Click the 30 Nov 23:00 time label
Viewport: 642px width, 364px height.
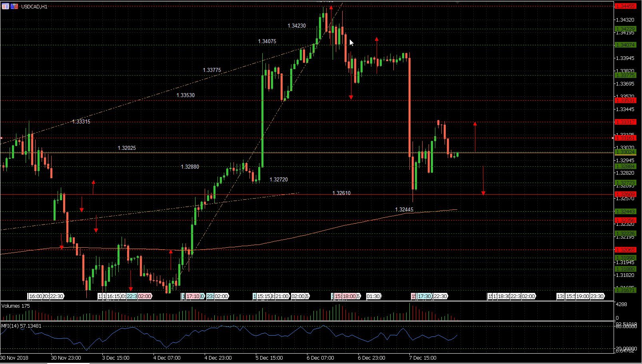click(66, 358)
